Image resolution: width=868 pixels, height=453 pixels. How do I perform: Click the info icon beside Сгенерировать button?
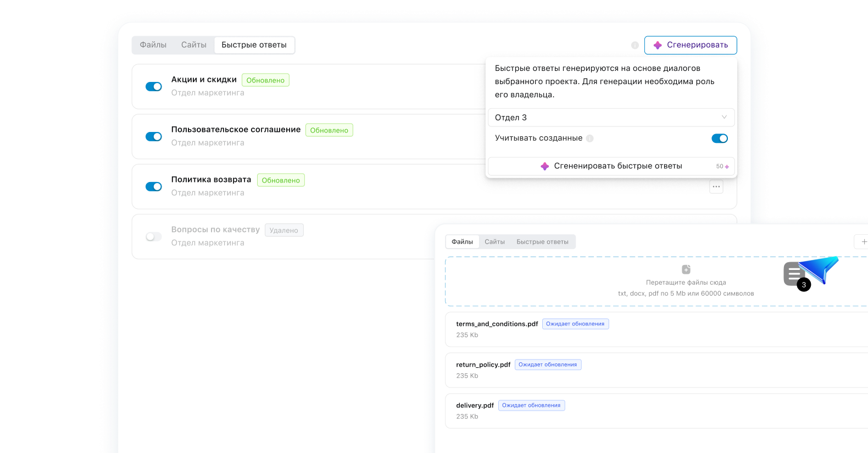(x=635, y=45)
